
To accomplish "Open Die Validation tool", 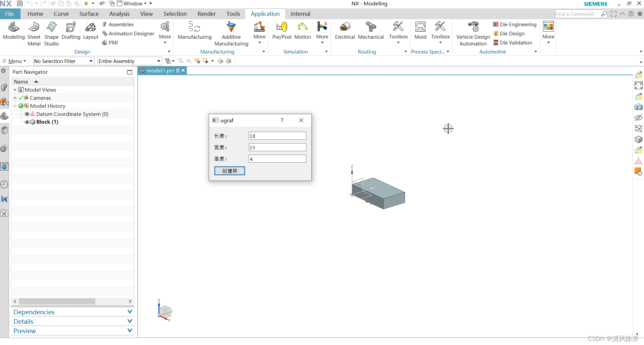I will coord(512,43).
